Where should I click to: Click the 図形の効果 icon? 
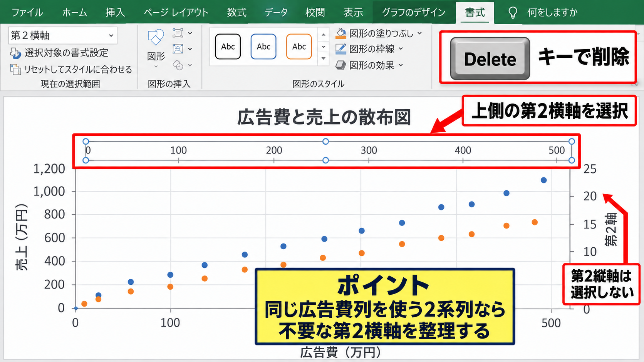(340, 65)
